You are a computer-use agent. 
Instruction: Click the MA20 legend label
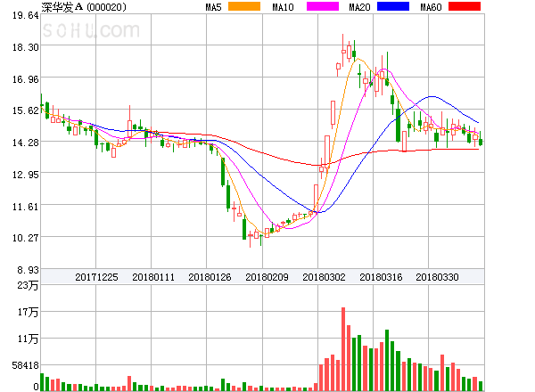(359, 7)
